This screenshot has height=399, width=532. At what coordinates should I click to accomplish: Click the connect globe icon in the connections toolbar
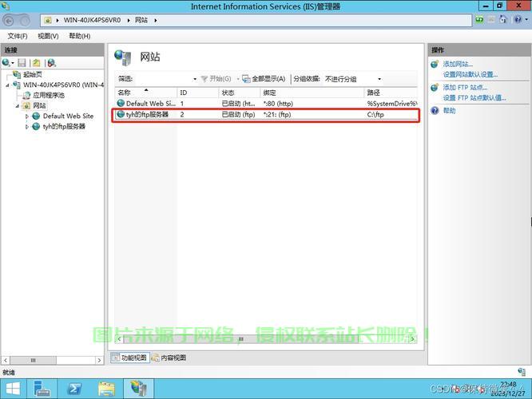[6, 63]
